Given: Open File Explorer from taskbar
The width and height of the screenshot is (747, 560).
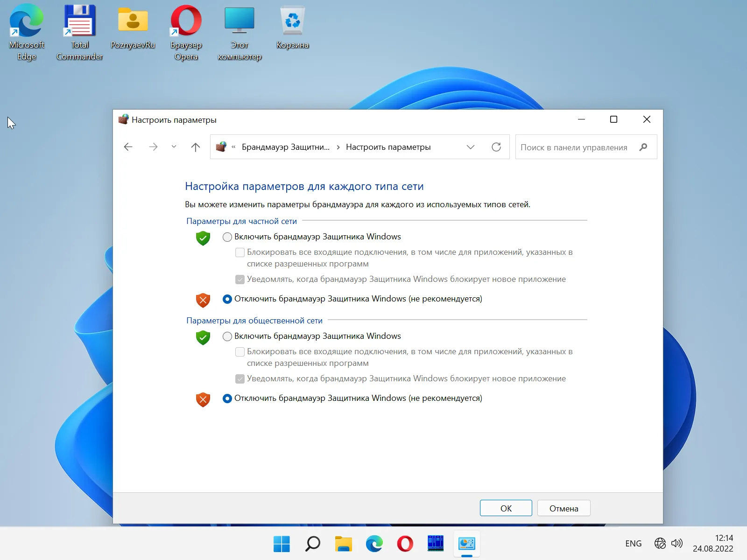Looking at the screenshot, I should point(343,544).
